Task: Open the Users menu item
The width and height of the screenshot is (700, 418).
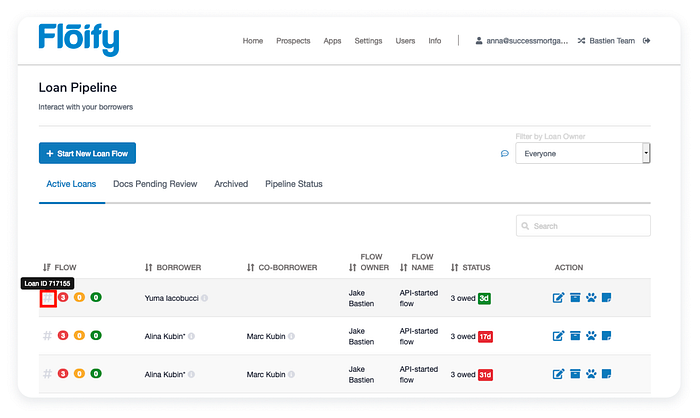Action: click(405, 41)
